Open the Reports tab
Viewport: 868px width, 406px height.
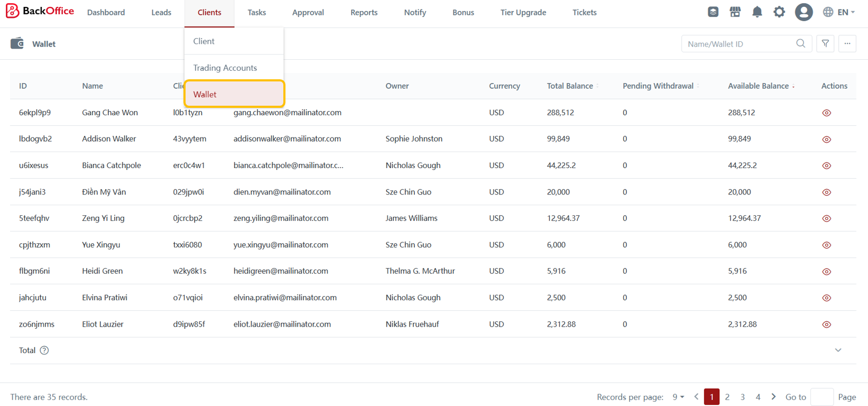click(x=364, y=13)
